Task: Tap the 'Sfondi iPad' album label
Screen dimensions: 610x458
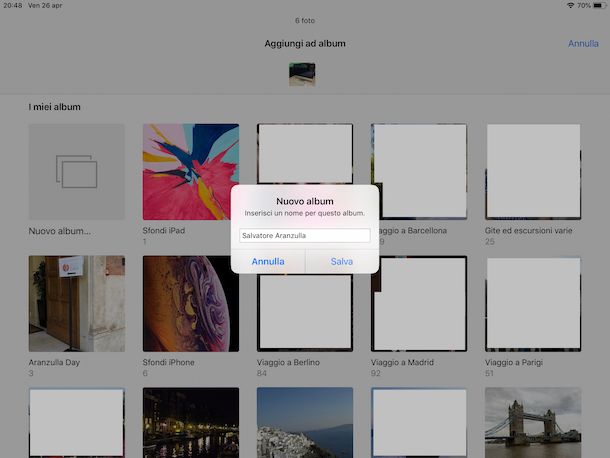Action: [x=164, y=230]
